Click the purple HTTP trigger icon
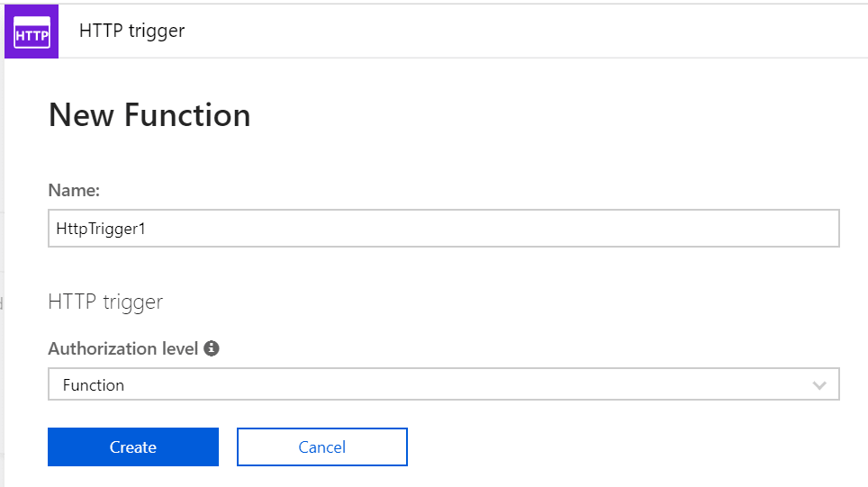 [x=32, y=32]
